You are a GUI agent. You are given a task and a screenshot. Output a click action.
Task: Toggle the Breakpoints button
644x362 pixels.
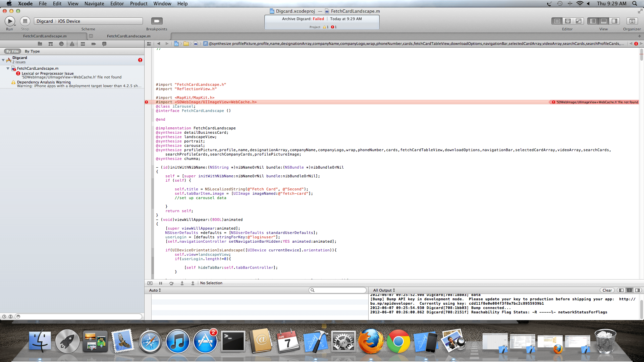click(157, 21)
